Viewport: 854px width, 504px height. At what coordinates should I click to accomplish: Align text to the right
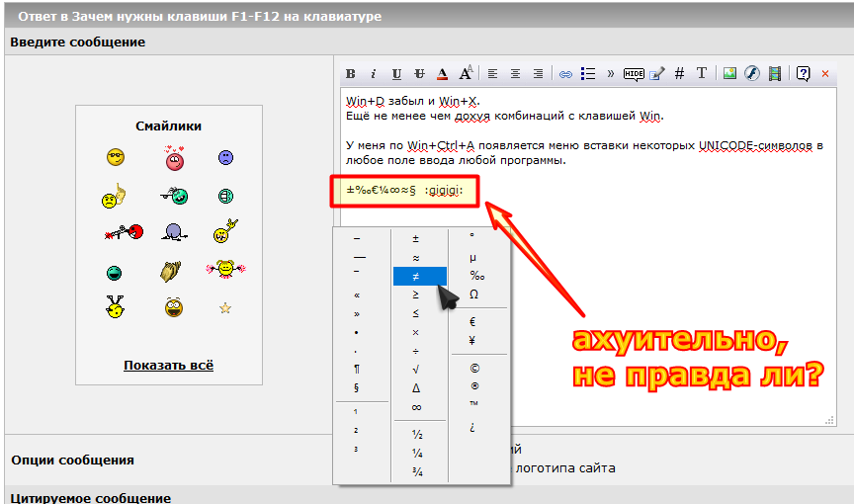click(x=538, y=73)
